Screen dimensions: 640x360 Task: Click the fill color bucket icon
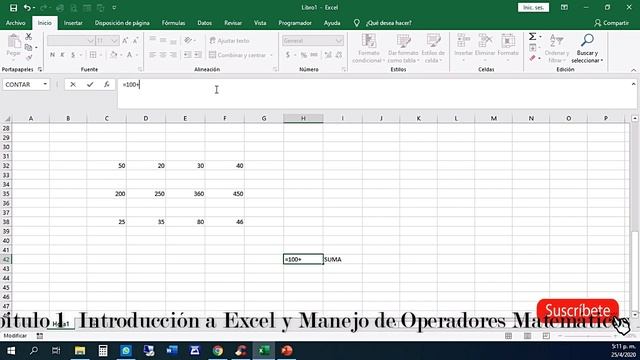[x=113, y=55]
